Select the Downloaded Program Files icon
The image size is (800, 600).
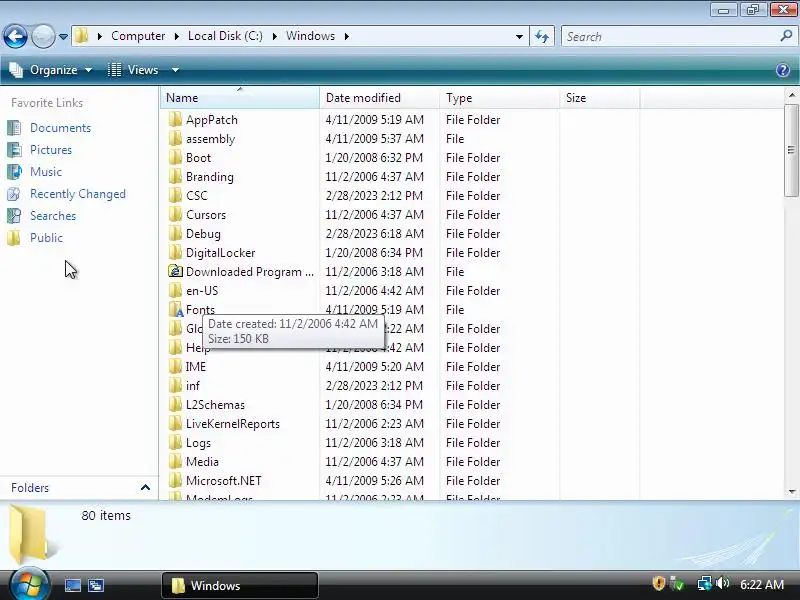(175, 271)
